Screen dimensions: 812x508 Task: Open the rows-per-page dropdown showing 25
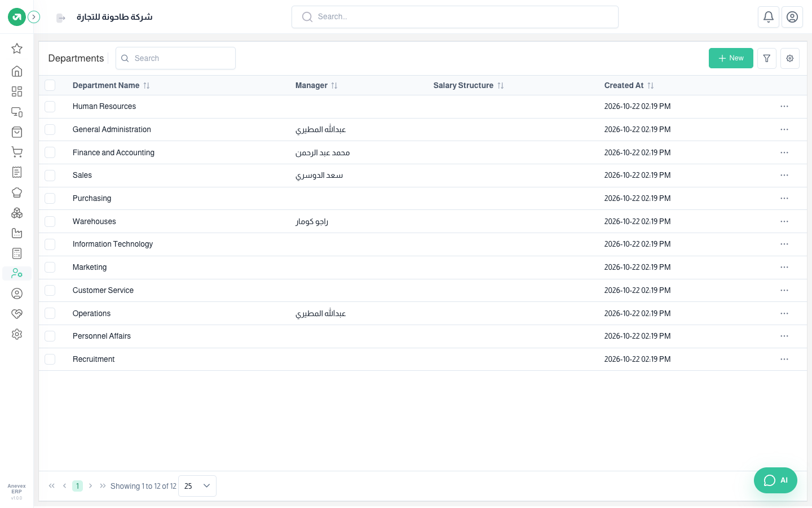point(197,486)
